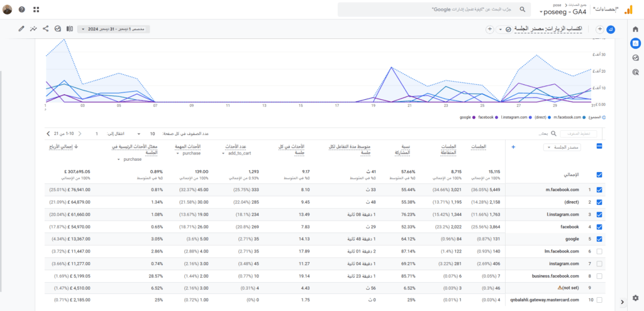
Task: Uncheck the m.facebook.com row checkbox
Action: [x=599, y=190]
